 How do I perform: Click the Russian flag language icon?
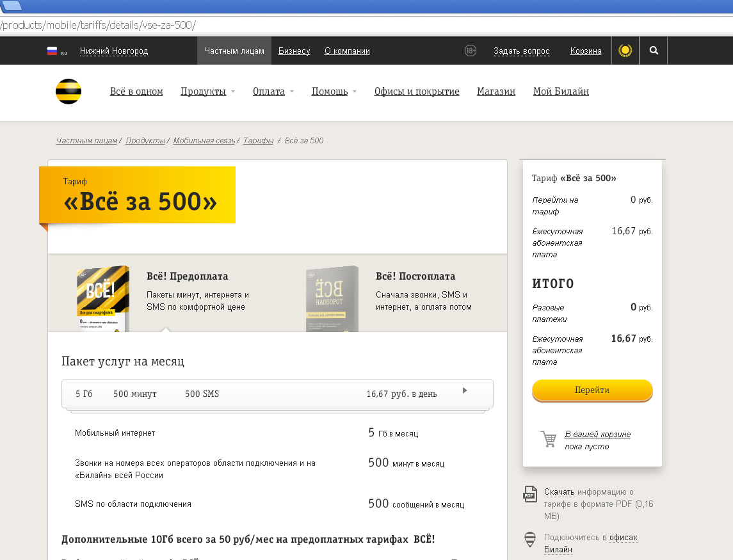[52, 51]
